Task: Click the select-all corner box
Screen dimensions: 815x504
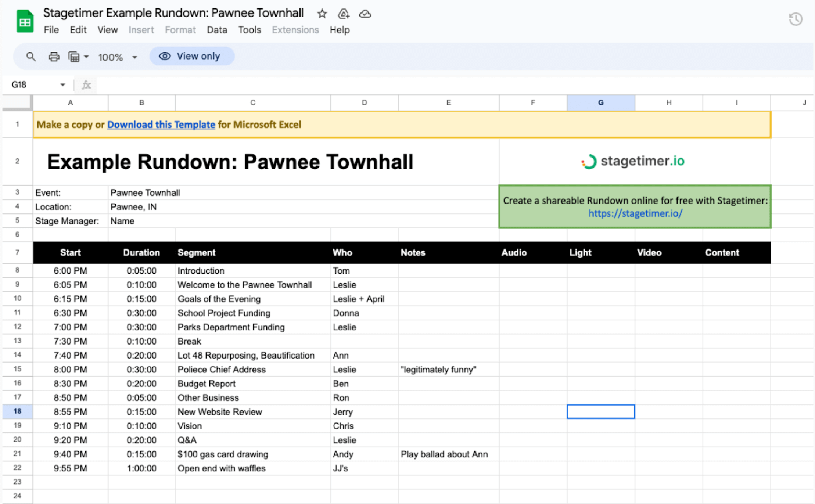Action: [x=17, y=102]
